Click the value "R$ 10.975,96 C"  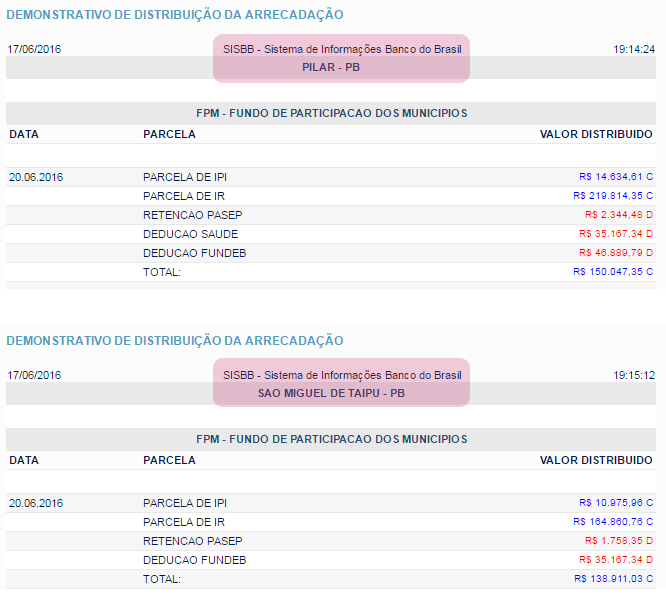(x=616, y=503)
